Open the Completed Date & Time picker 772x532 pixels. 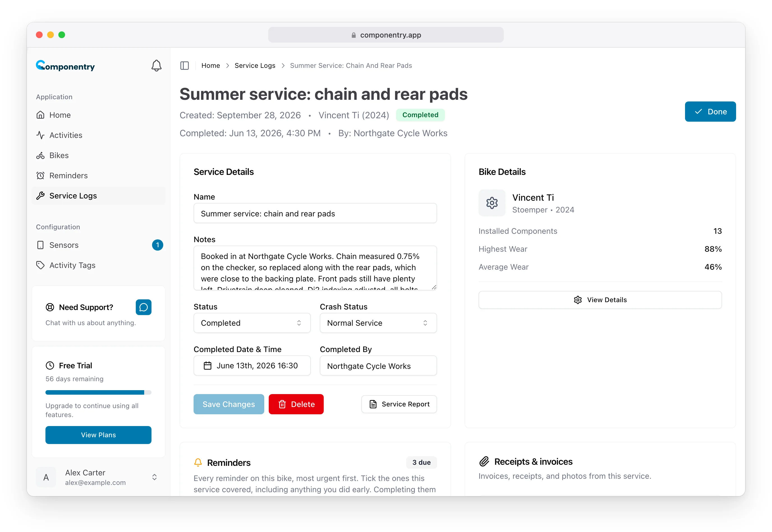[252, 366]
